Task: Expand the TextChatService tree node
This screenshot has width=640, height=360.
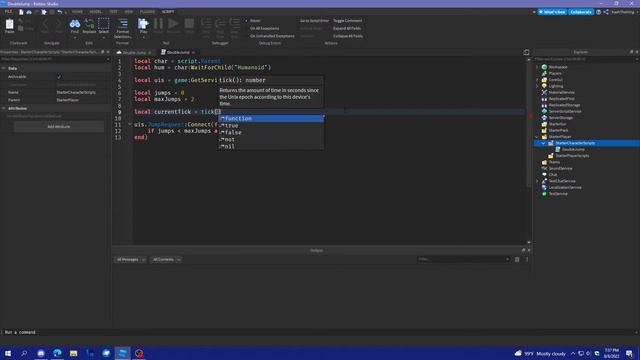Action: [x=537, y=181]
